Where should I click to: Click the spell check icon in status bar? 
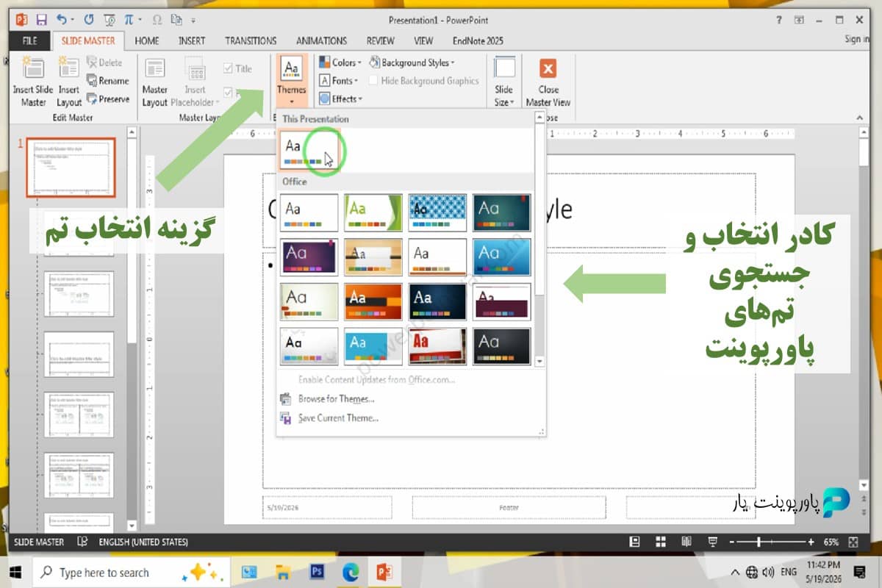pyautogui.click(x=84, y=542)
